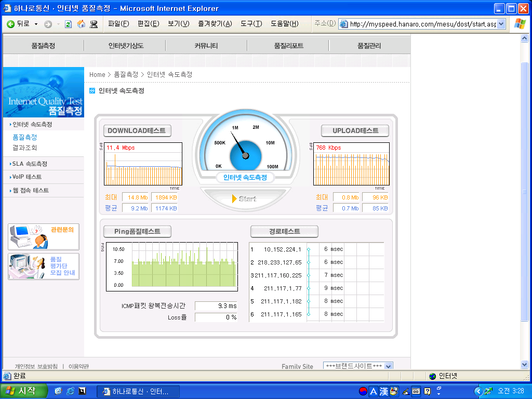The width and height of the screenshot is (532, 399).
Task: Open the 개인정보 보호방침 footer link
Action: click(36, 366)
